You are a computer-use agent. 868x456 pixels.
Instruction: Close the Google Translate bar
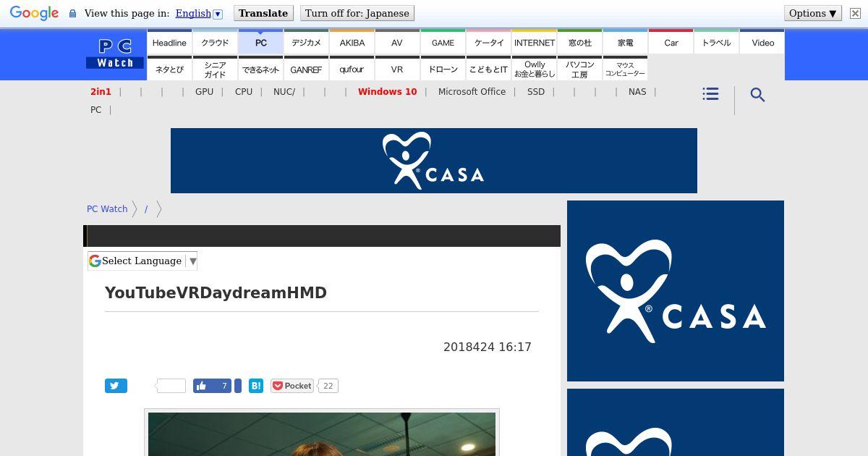pyautogui.click(x=855, y=13)
